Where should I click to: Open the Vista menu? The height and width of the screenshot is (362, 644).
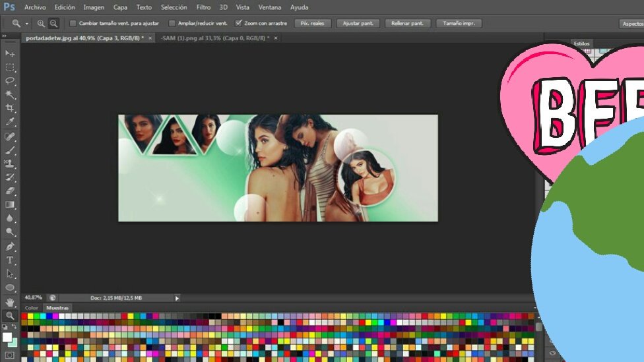[242, 7]
